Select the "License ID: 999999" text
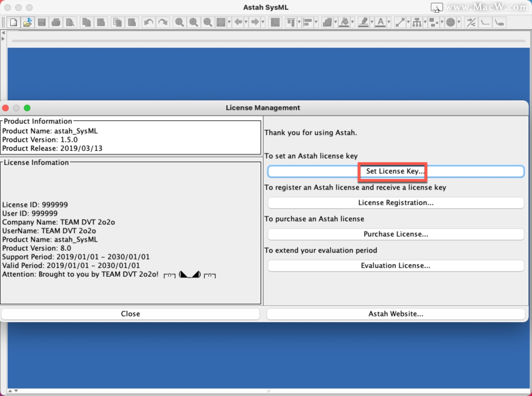 pyautogui.click(x=35, y=205)
